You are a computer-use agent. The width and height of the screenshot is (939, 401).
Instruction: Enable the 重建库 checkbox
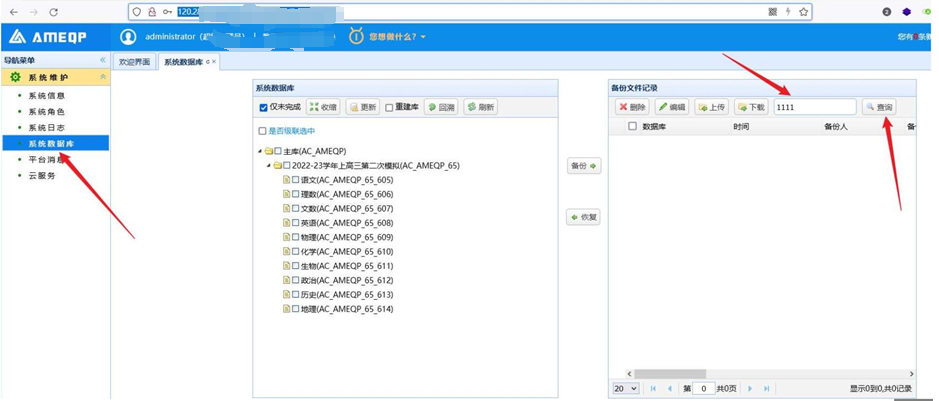[389, 108]
